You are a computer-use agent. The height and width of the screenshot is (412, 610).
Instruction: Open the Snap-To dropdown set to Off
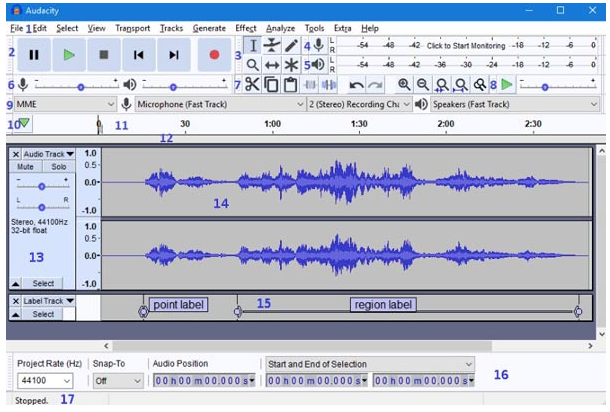coord(118,380)
